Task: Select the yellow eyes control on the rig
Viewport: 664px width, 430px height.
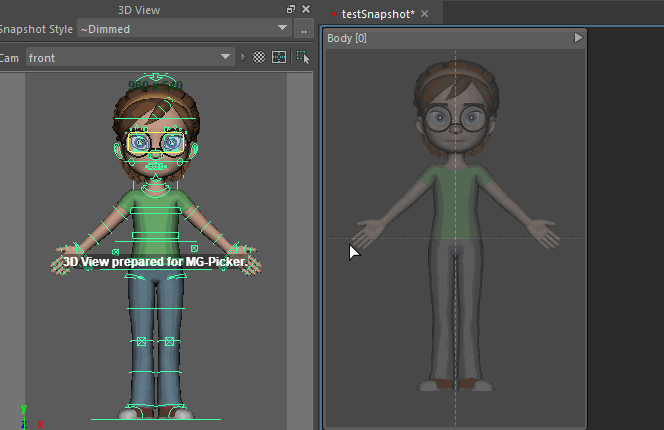Action: (x=157, y=144)
